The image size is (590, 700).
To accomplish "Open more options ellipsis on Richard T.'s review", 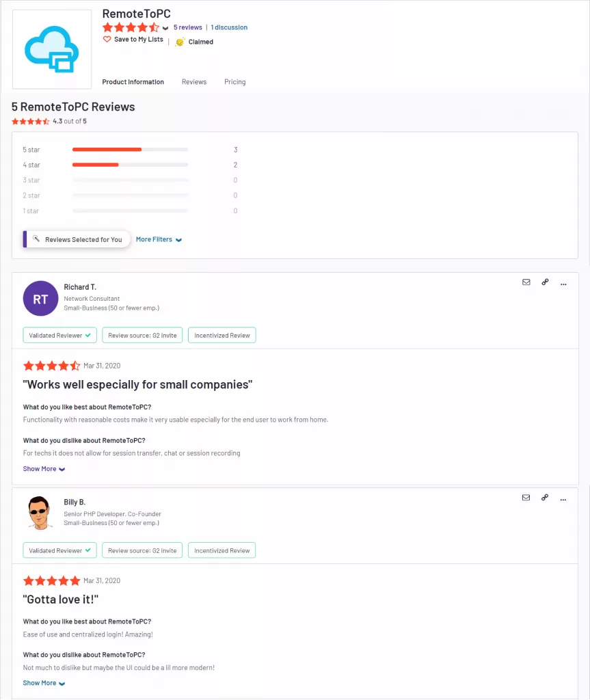I will click(563, 284).
